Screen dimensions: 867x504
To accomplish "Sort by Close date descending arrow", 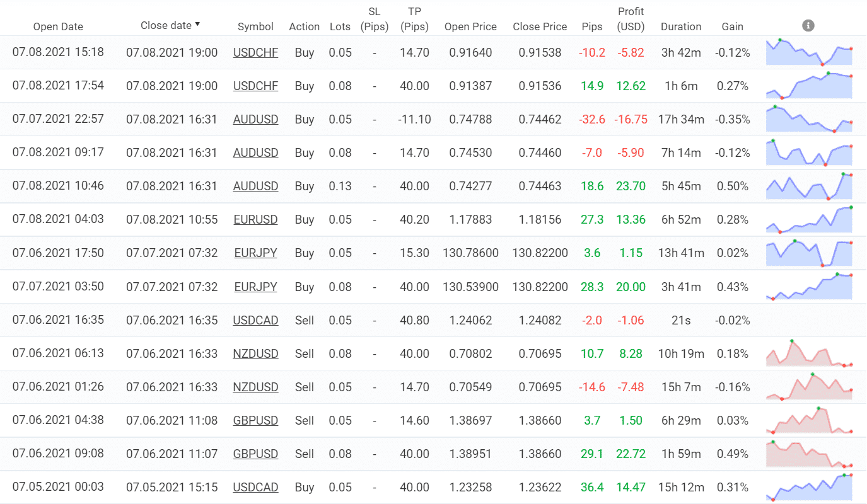I will (x=197, y=25).
